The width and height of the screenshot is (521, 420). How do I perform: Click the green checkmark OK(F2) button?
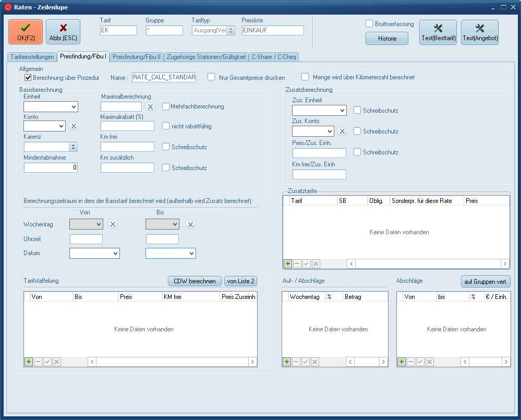tap(26, 32)
